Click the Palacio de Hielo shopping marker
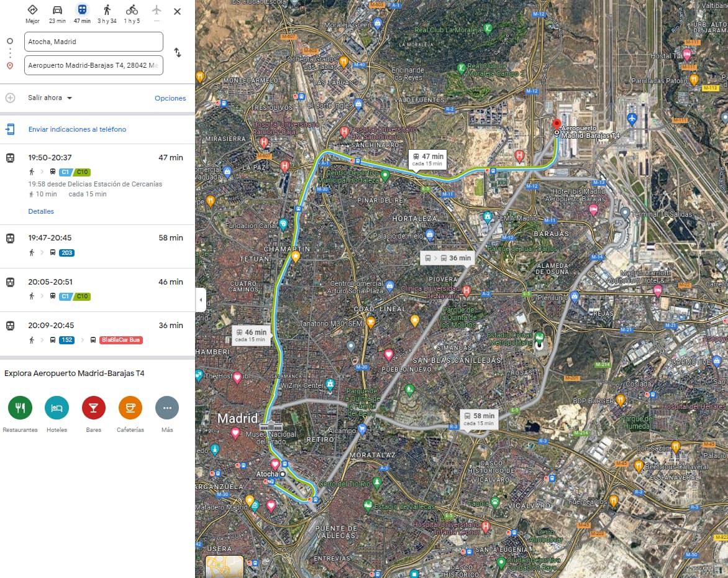This screenshot has width=728, height=578. coord(430,235)
